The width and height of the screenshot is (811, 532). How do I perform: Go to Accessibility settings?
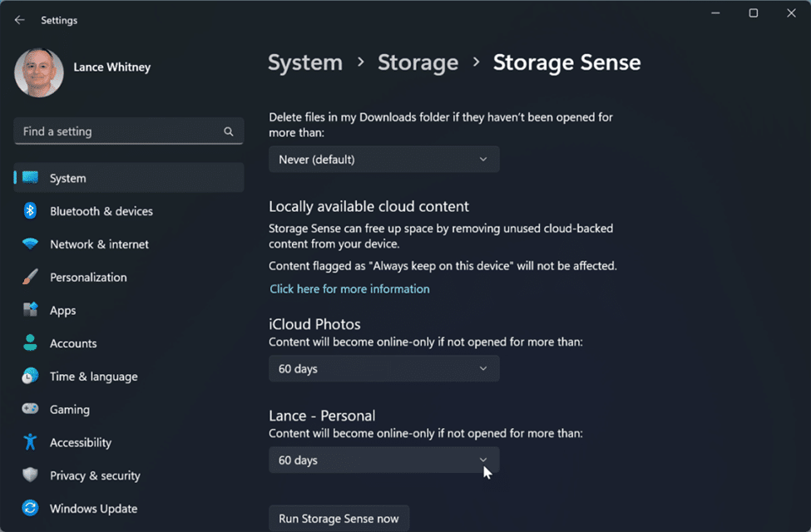tap(80, 443)
